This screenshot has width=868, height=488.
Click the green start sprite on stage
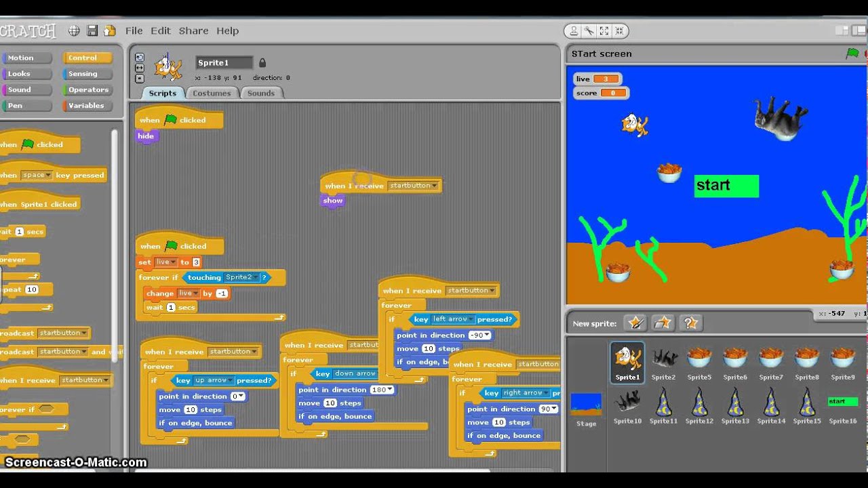click(x=726, y=186)
